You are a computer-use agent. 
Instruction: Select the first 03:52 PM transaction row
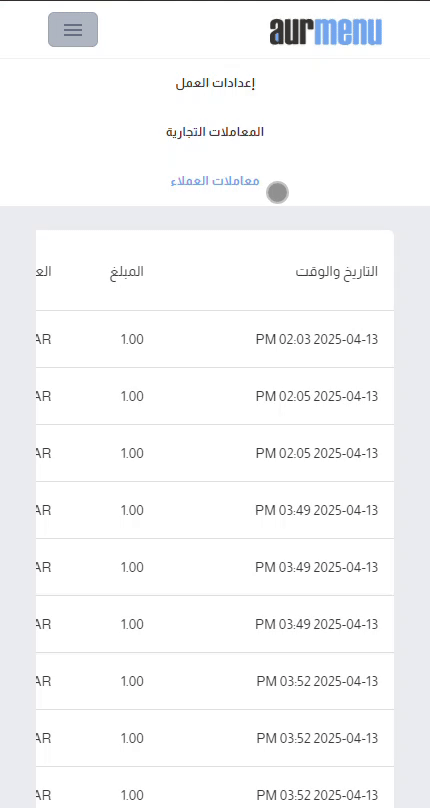click(x=215, y=681)
